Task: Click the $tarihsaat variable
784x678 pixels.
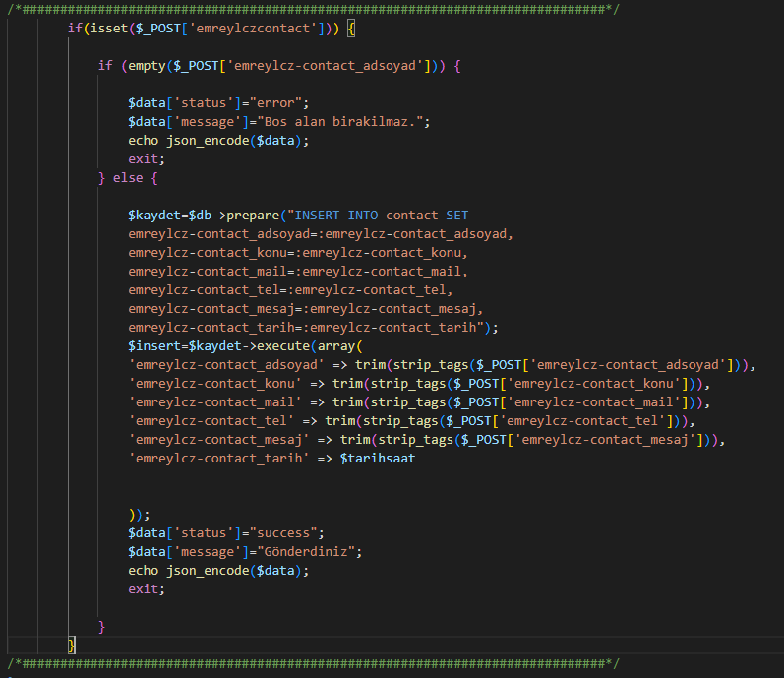Action: point(378,459)
